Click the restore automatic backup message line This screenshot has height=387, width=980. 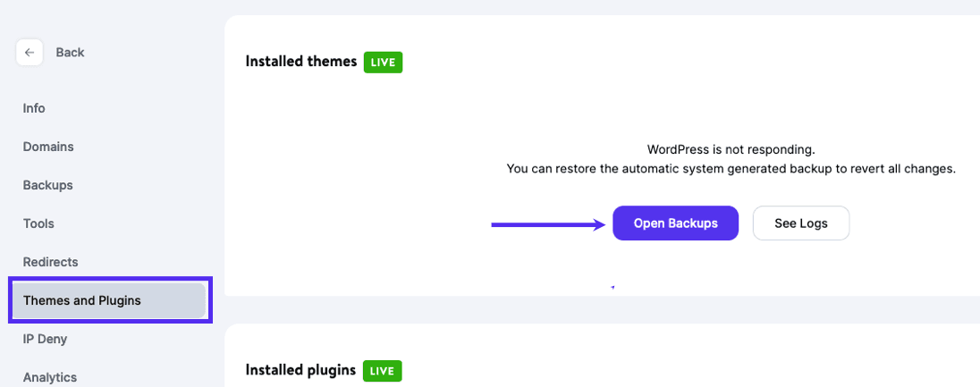point(731,168)
